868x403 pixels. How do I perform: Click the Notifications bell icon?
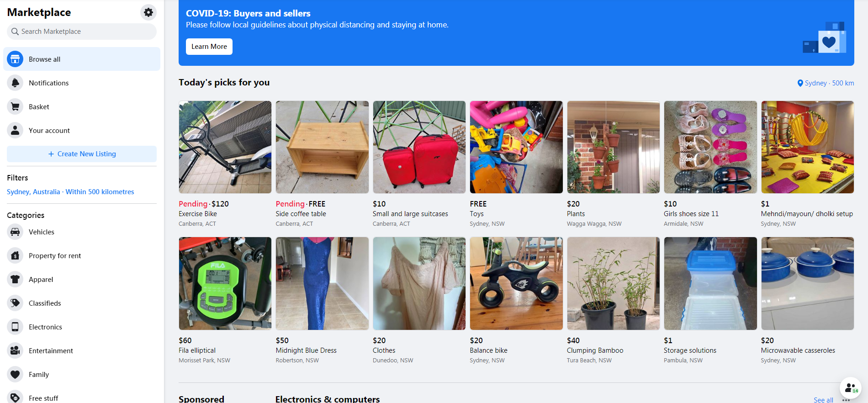pyautogui.click(x=15, y=83)
